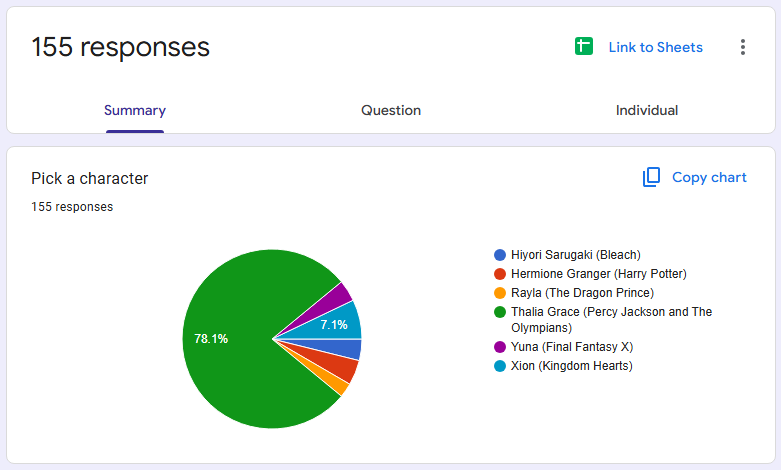The width and height of the screenshot is (781, 470).
Task: Click the Copy chart button text
Action: point(709,177)
